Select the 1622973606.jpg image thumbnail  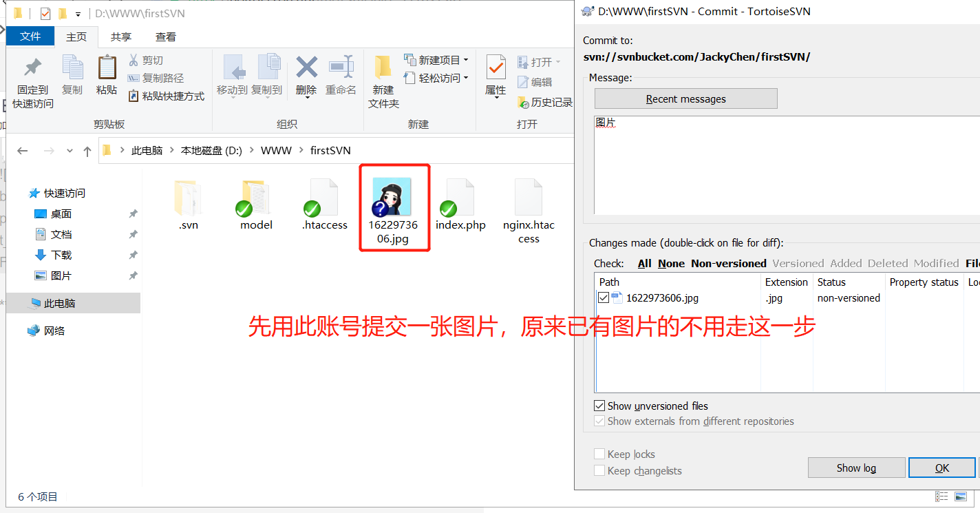coord(392,197)
